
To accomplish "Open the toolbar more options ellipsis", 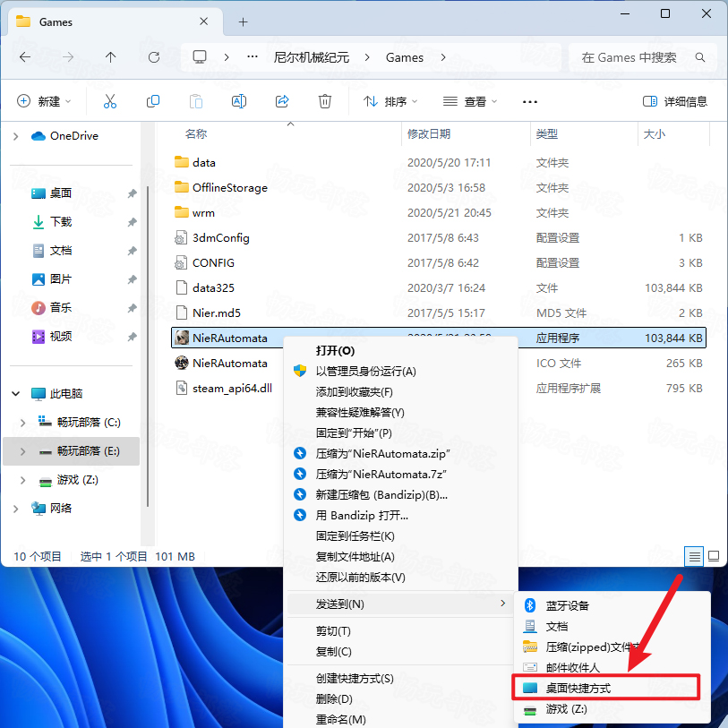I will point(530,102).
